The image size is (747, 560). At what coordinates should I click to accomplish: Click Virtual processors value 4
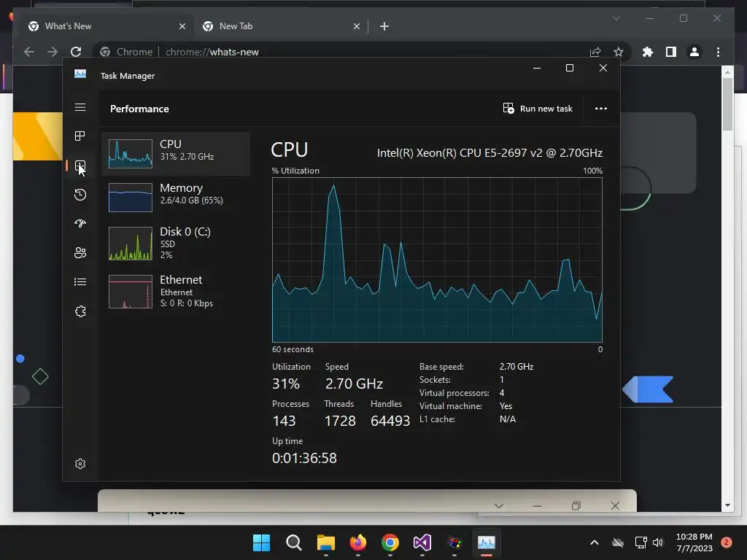click(502, 393)
